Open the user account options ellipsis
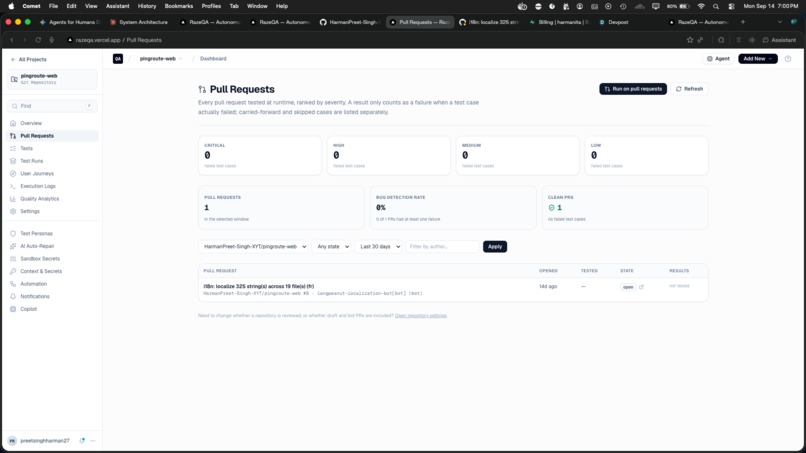 click(93, 441)
